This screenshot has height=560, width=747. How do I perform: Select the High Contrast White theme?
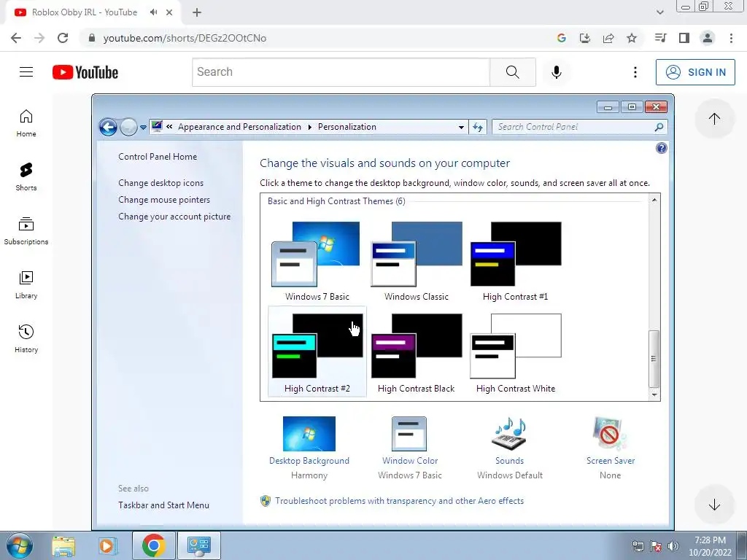coord(516,352)
